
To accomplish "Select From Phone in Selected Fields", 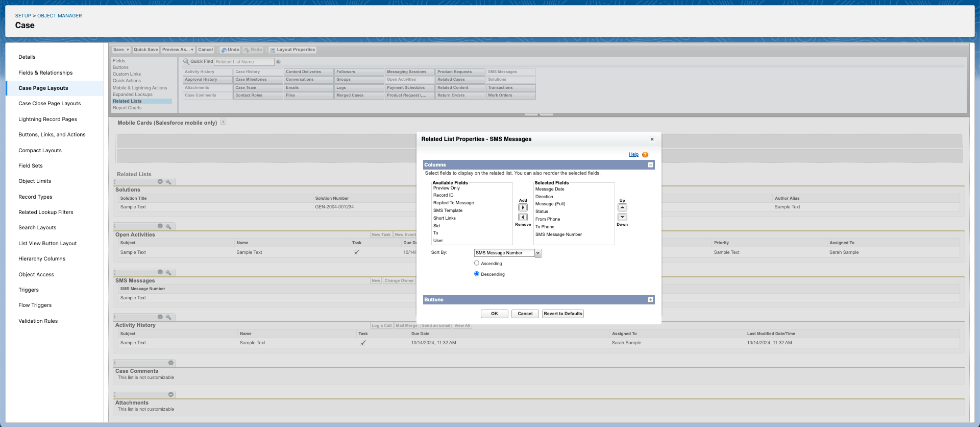I will (x=548, y=219).
